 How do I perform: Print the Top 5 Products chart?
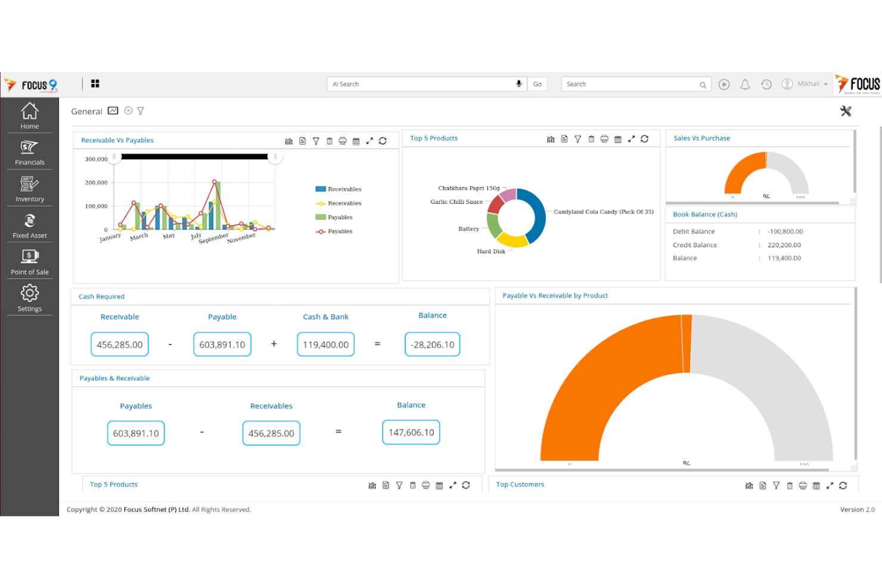(x=604, y=138)
